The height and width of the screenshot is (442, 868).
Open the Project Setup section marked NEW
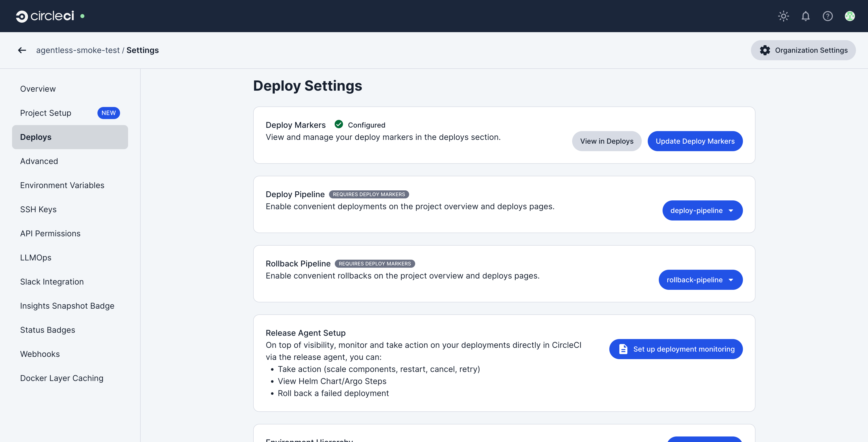point(45,113)
